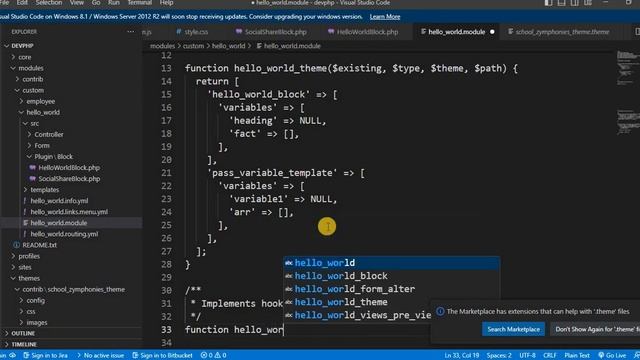Expand the config folder
Screen dimensions: 640x360
click(71, 300)
